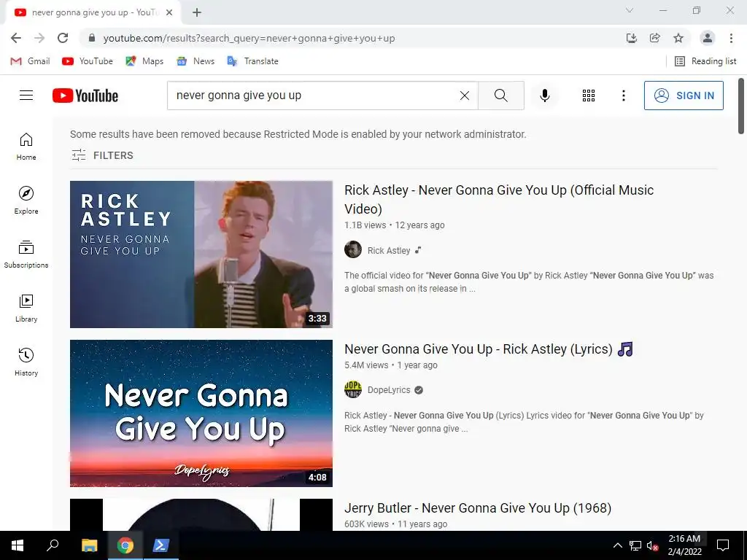Image resolution: width=747 pixels, height=560 pixels.
Task: Open Jerry Butler video thumbnail
Action: pos(201,515)
